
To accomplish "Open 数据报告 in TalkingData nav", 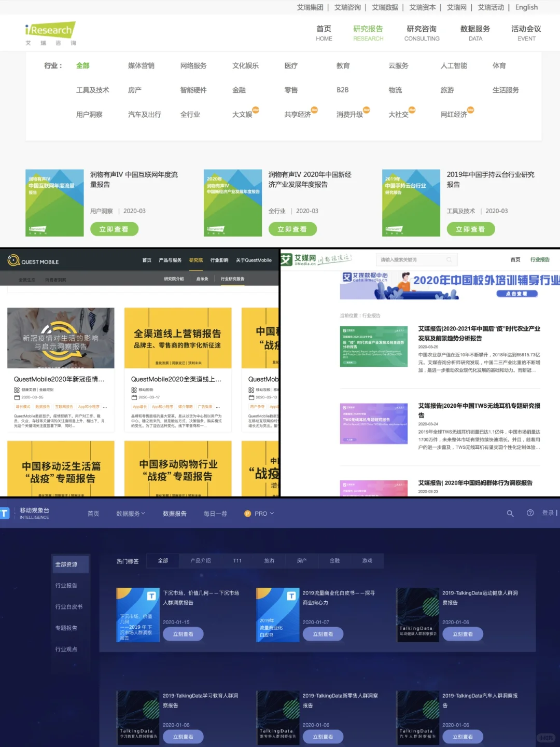I will (x=175, y=514).
